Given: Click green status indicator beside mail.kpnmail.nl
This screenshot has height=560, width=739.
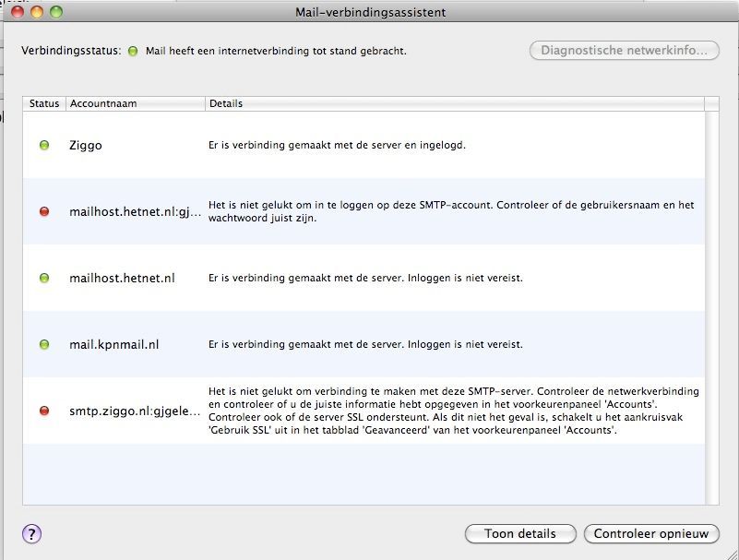Looking at the screenshot, I should pos(44,344).
